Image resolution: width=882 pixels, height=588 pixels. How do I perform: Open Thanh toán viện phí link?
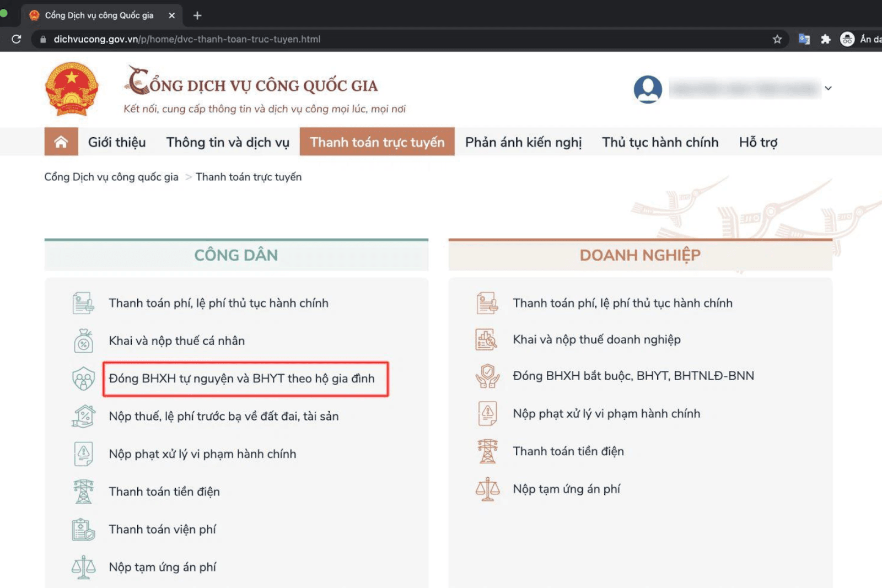tap(162, 529)
